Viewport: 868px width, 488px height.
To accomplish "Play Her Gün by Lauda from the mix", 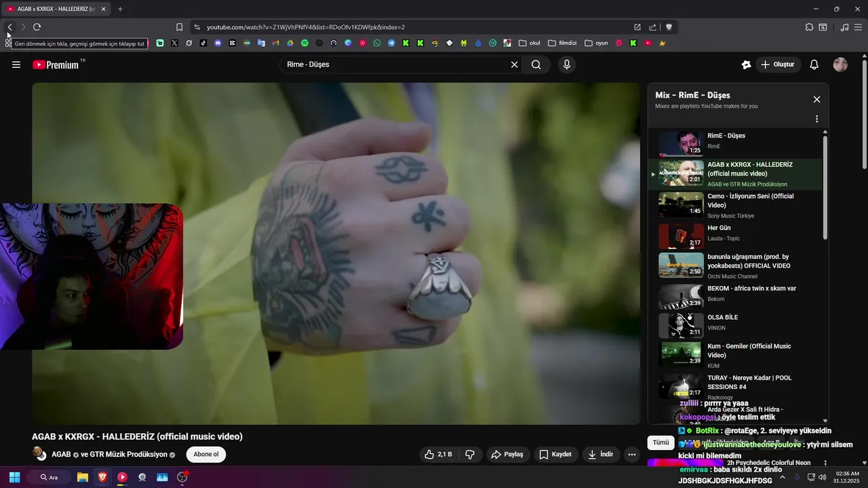I will point(736,236).
